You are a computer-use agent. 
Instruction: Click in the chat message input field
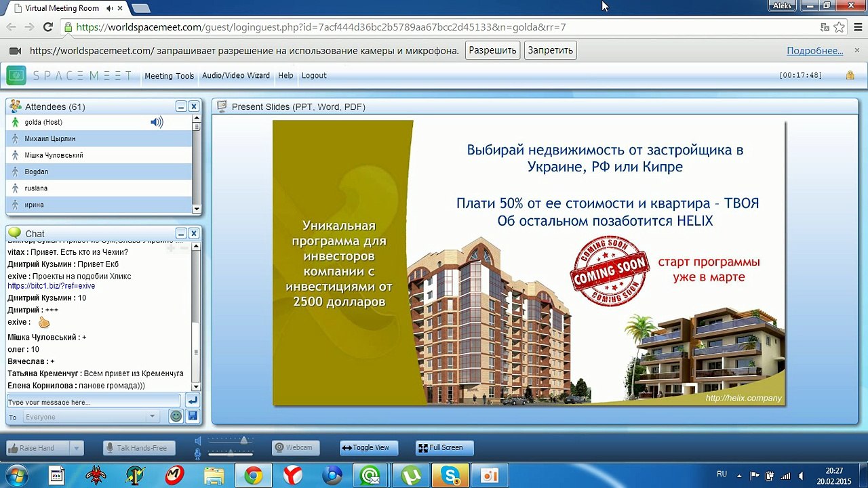(94, 401)
